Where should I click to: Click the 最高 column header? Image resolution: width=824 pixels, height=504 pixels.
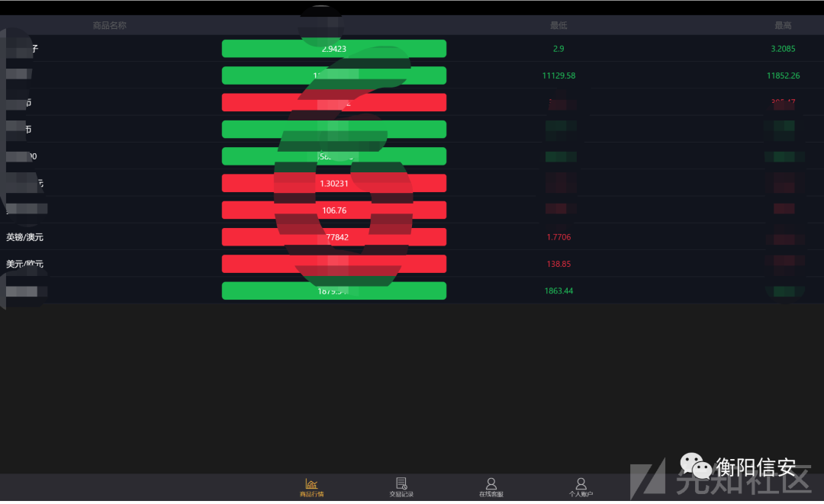tap(783, 25)
